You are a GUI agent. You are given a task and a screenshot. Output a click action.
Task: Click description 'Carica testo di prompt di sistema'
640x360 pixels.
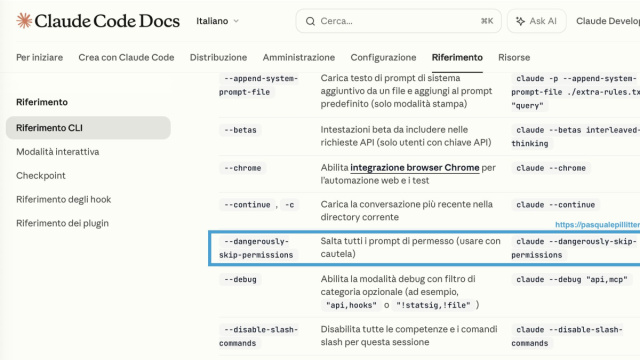pyautogui.click(x=406, y=91)
